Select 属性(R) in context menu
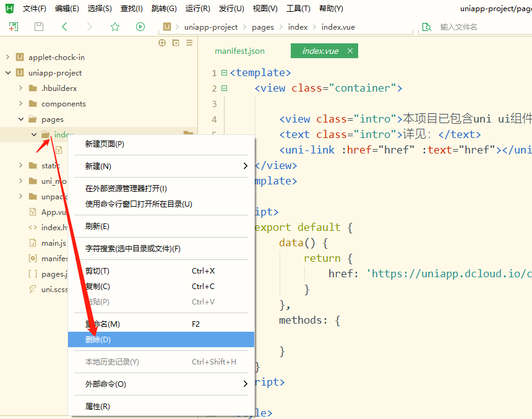532x419 pixels. click(x=161, y=407)
